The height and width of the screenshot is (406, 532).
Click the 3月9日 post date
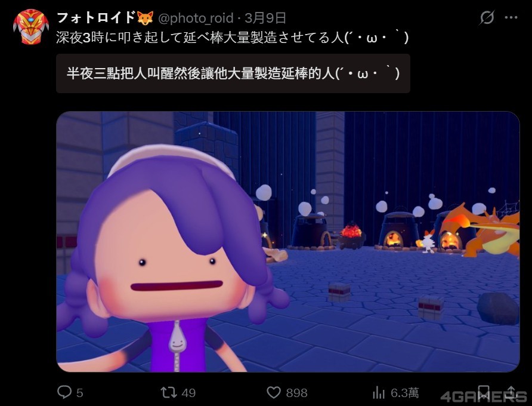265,18
